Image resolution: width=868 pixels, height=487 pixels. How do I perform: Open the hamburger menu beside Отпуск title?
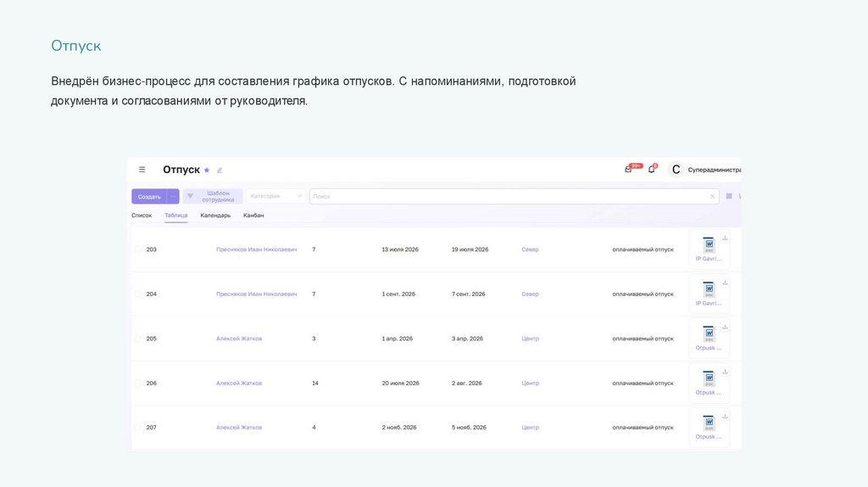(142, 170)
